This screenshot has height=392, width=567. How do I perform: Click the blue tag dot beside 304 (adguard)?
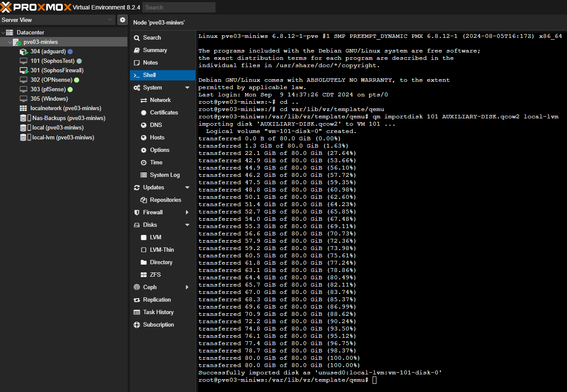(70, 52)
